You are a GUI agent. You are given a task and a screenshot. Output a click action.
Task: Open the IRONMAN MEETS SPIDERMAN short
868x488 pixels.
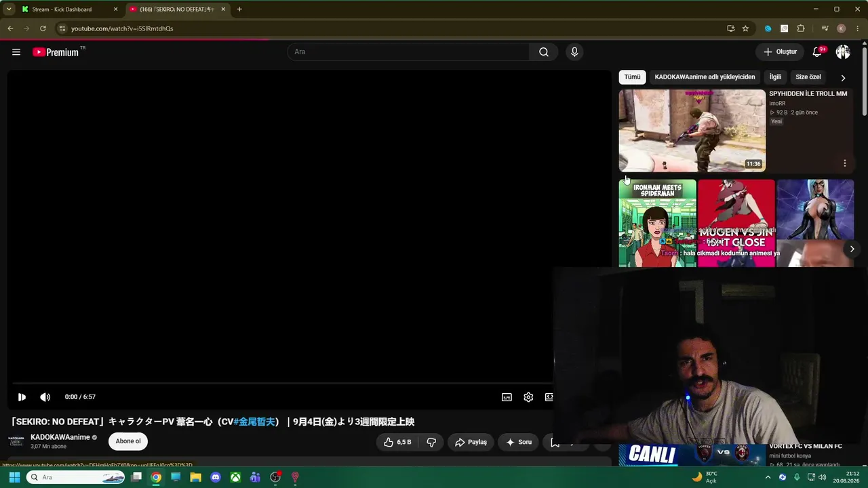click(x=657, y=223)
